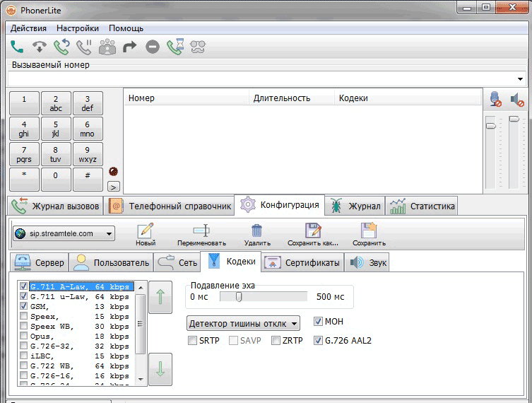Mute the speaker icon
Image resolution: width=532 pixels, height=403 pixels.
(x=517, y=100)
